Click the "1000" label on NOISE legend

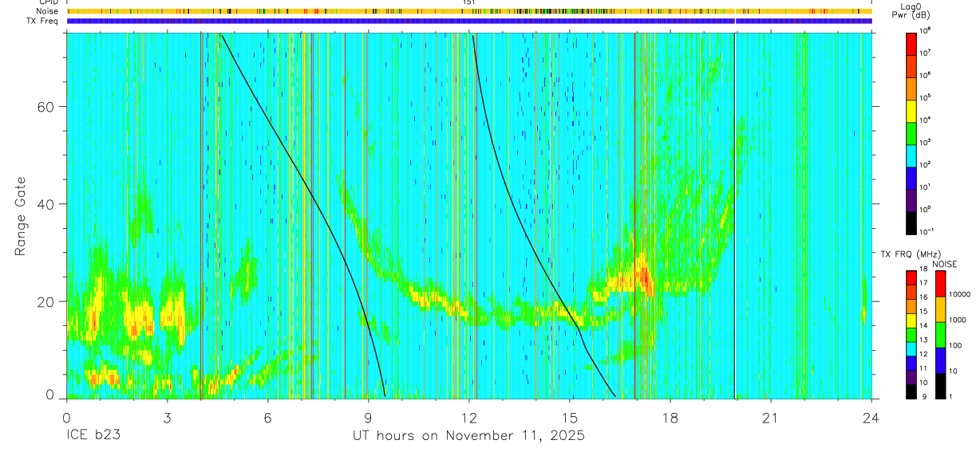[956, 320]
